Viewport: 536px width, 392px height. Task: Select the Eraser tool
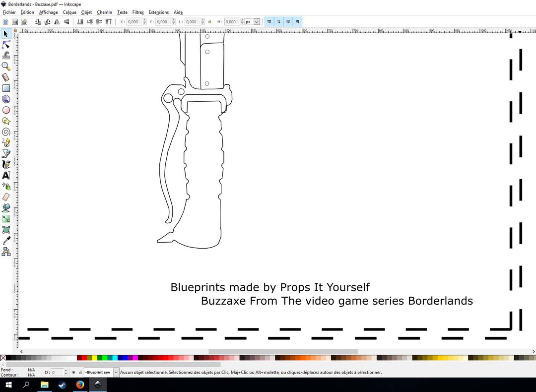point(6,196)
